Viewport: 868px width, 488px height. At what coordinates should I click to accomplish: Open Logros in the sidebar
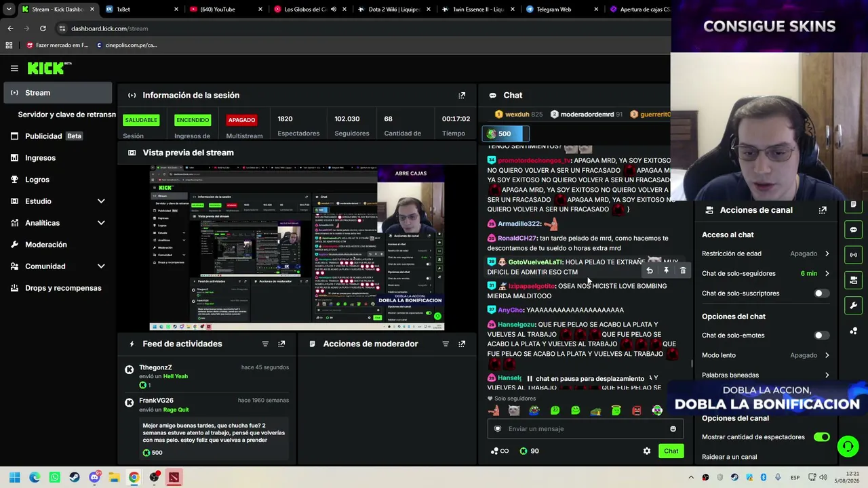tap(58, 180)
